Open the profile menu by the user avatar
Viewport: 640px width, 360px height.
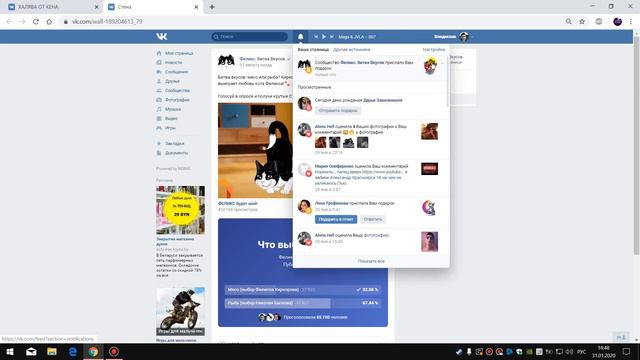pos(464,37)
